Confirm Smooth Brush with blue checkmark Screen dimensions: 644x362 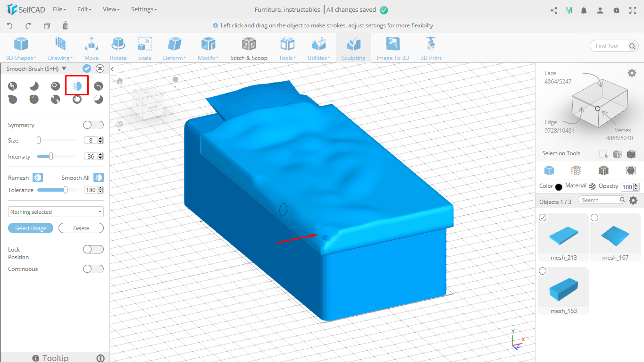click(x=86, y=68)
